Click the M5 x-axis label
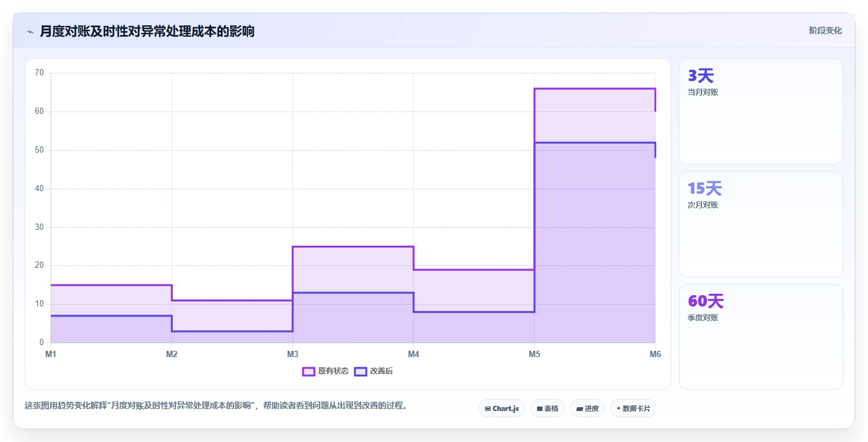This screenshot has height=442, width=868. [x=535, y=354]
